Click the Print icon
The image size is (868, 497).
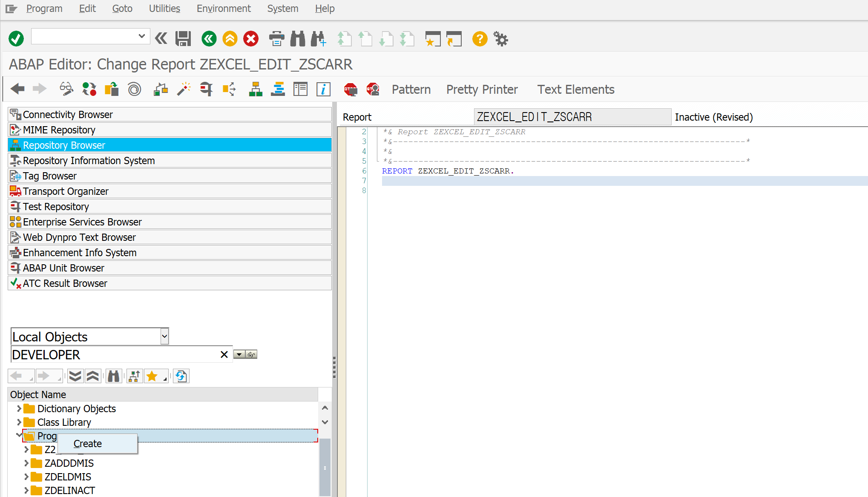pos(276,39)
